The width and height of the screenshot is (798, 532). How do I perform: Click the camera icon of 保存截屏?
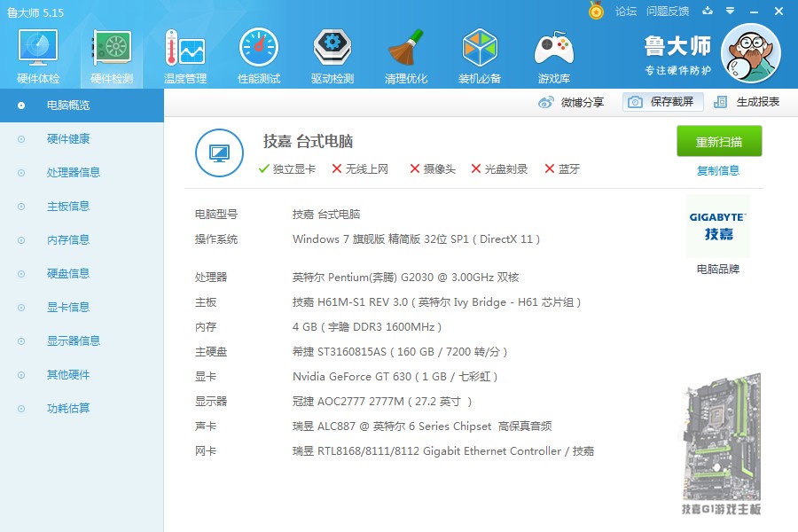635,102
